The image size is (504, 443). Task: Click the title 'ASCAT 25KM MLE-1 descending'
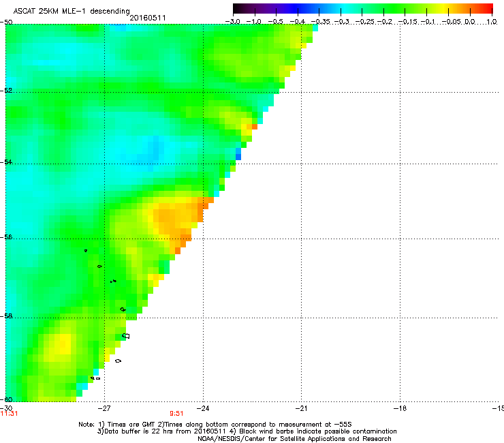(72, 12)
